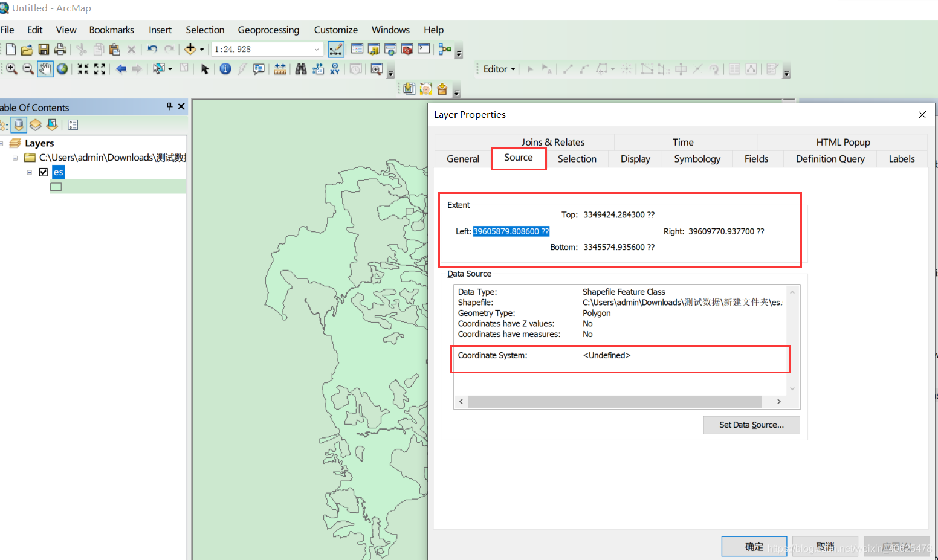Click the Print icon in the toolbar
The width and height of the screenshot is (938, 560).
60,50
